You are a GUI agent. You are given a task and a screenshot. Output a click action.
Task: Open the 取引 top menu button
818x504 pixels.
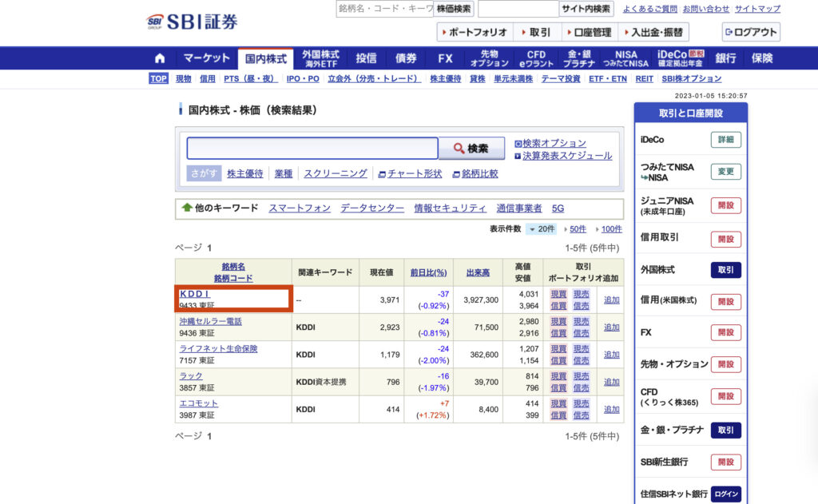pyautogui.click(x=537, y=32)
